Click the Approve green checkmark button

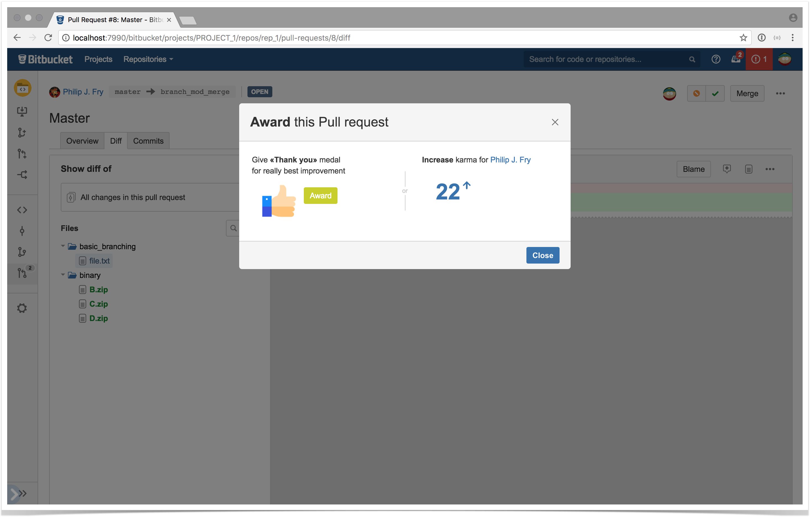715,93
